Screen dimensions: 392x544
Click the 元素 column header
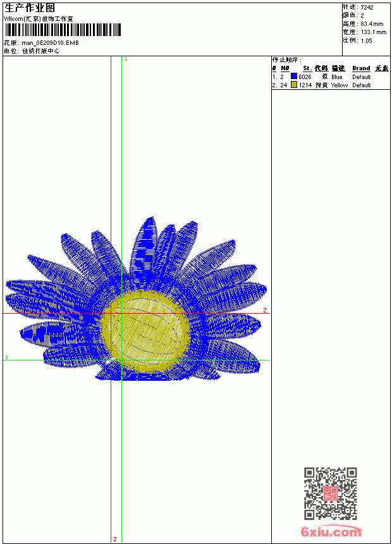coord(382,68)
